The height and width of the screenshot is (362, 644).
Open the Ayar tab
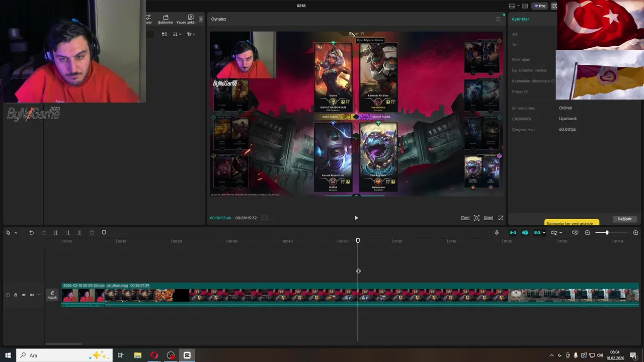[148, 19]
